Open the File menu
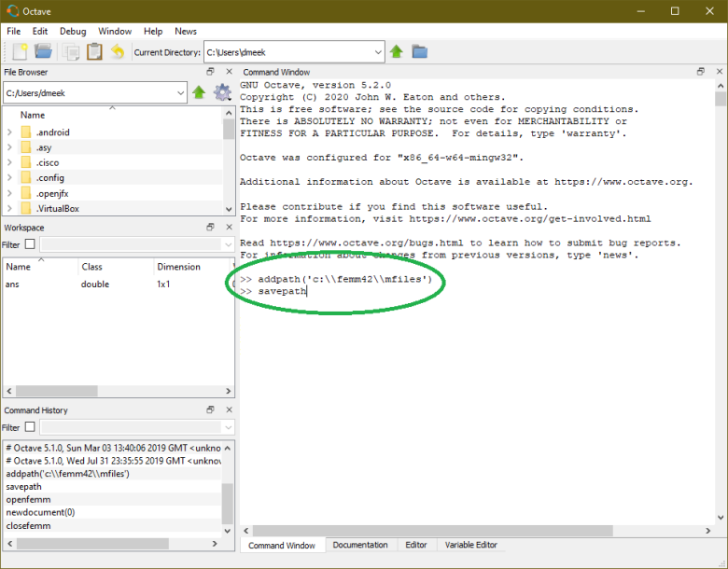Screen dimensions: 728x569 tap(13, 31)
